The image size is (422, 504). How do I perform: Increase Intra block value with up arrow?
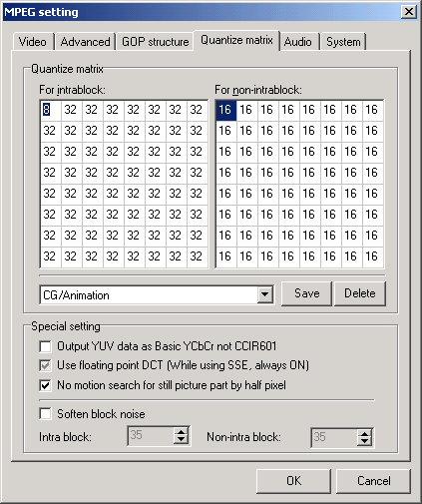tap(182, 431)
